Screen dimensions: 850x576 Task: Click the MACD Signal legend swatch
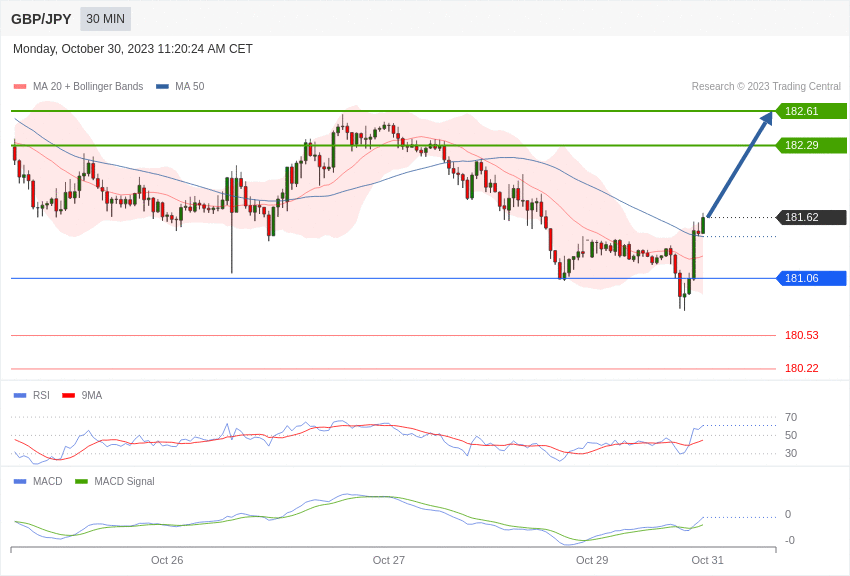click(81, 482)
